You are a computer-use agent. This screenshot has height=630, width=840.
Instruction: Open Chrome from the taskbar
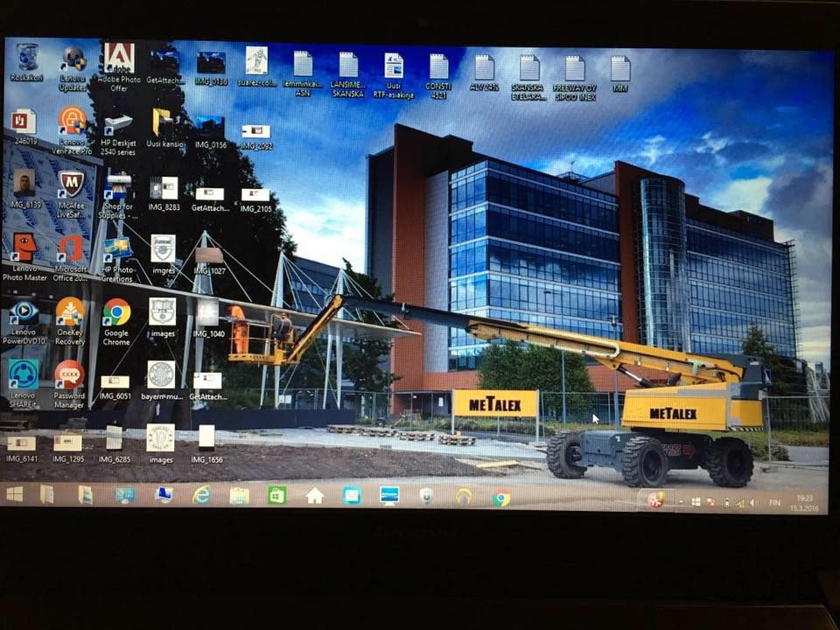click(x=501, y=498)
